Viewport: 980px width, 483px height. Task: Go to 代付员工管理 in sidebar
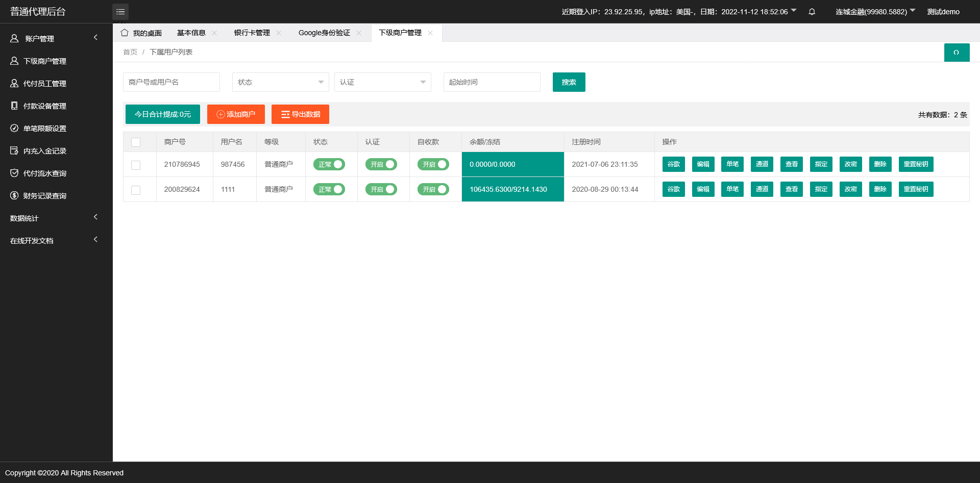[45, 84]
